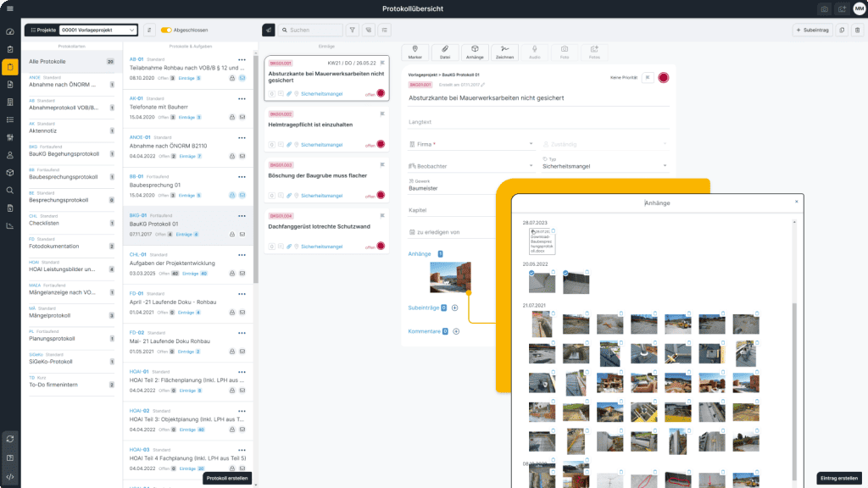
Task: Click the red priority color circle
Action: [664, 77]
